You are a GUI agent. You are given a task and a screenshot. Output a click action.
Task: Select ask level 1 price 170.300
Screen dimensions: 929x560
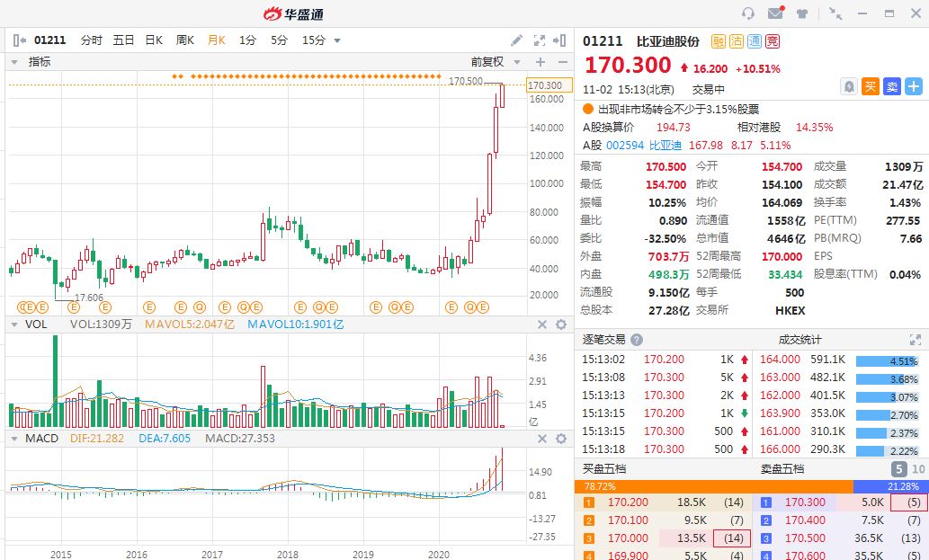tap(805, 502)
